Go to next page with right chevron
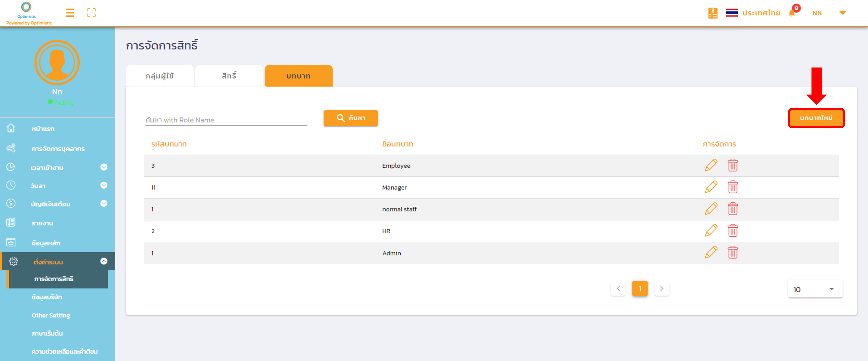 tap(661, 289)
